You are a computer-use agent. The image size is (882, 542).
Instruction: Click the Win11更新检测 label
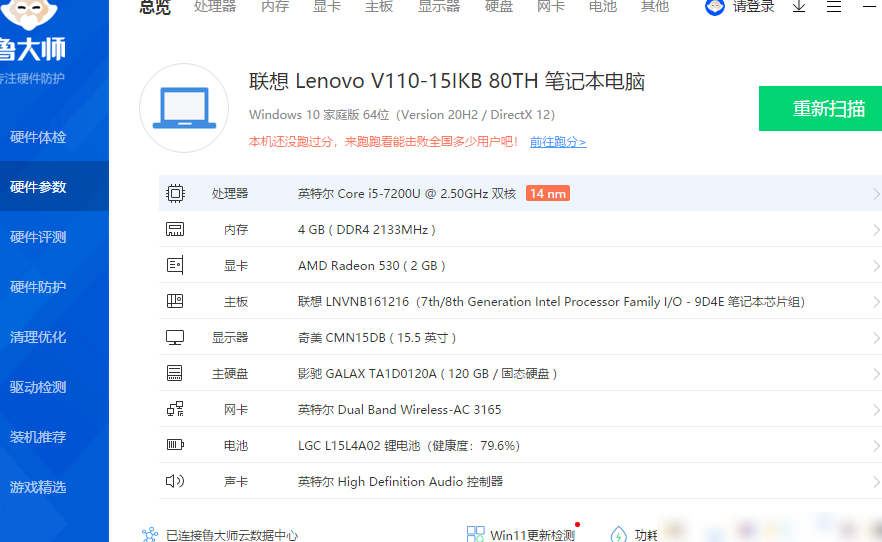533,535
